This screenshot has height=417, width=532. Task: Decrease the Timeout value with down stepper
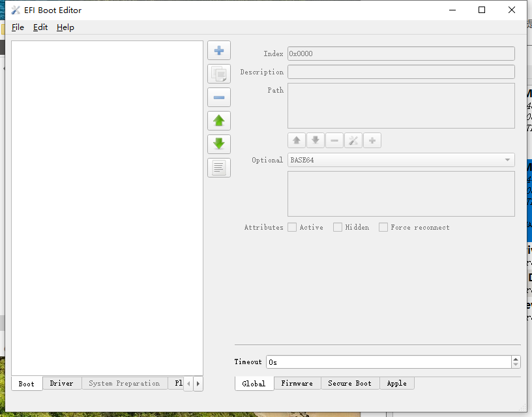516,365
